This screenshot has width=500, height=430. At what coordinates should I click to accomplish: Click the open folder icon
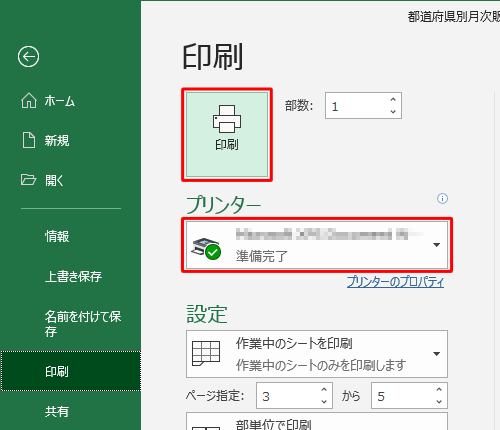[x=28, y=179]
